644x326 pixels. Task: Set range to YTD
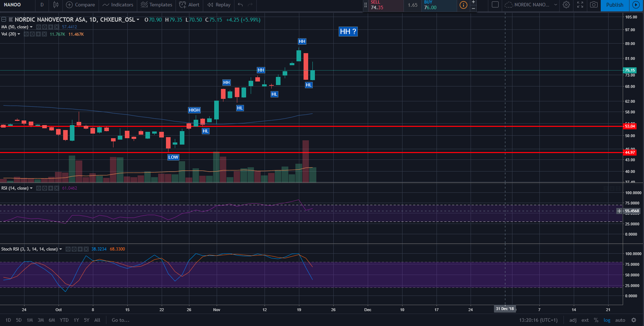point(64,320)
